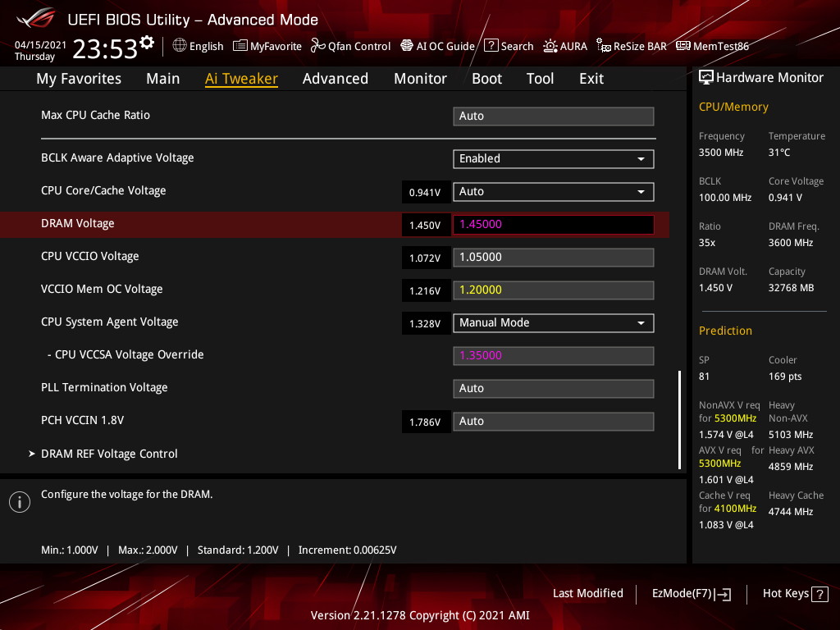
Task: Go to the Advanced tab
Action: pos(336,79)
